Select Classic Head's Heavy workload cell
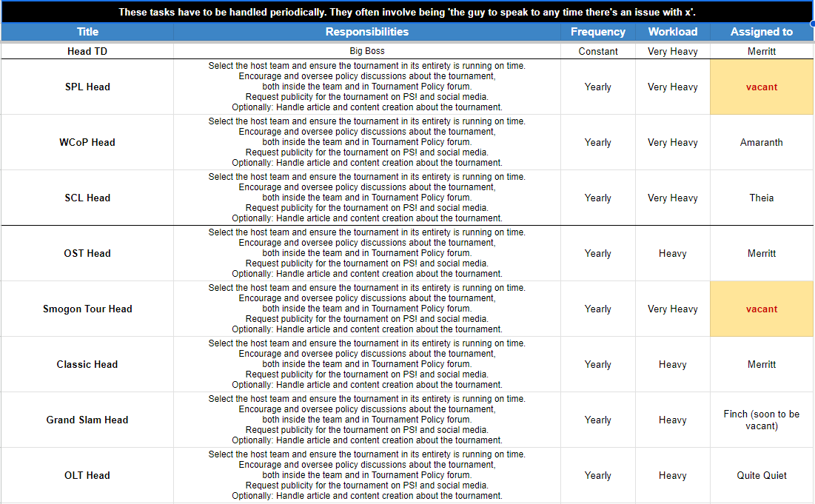This screenshot has width=815, height=504. [673, 365]
